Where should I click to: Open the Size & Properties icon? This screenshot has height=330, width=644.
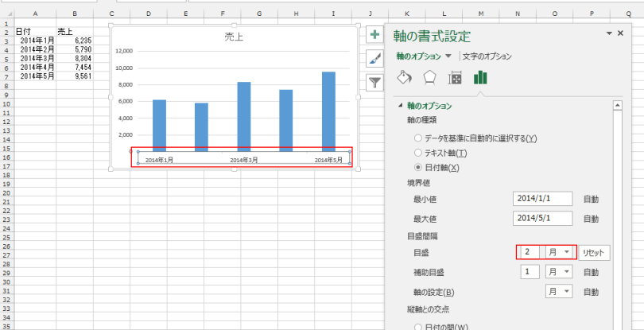pos(455,77)
